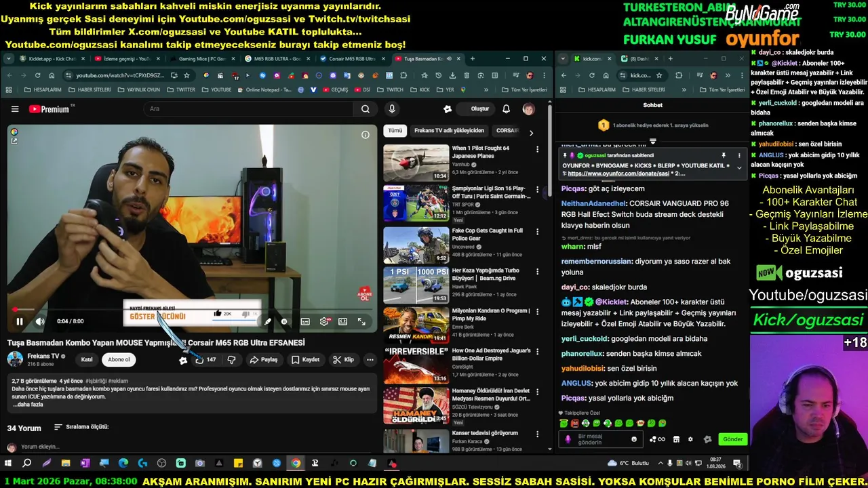Go to YouTube Premium home logo
The width and height of the screenshot is (868, 488).
click(x=49, y=108)
